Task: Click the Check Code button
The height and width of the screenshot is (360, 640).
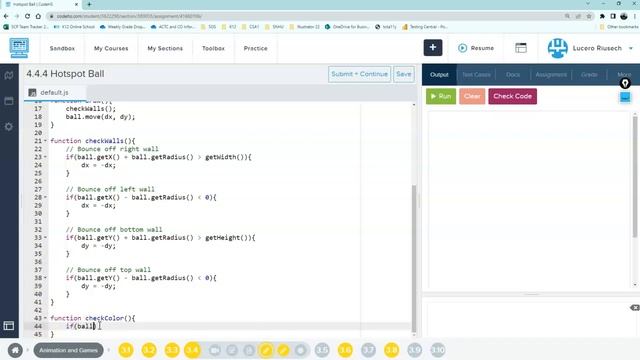Action: [512, 96]
